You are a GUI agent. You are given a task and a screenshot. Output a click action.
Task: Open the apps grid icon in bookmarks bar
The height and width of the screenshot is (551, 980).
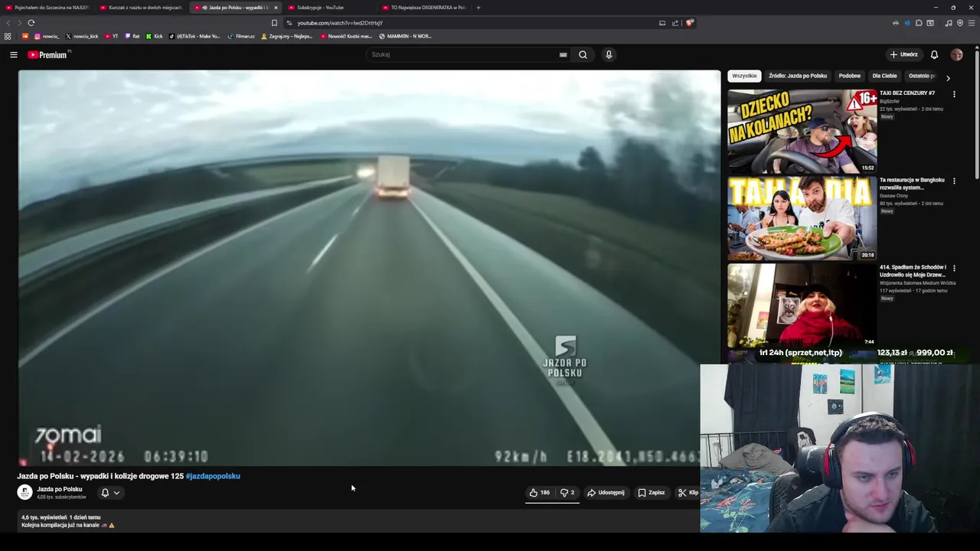point(8,36)
